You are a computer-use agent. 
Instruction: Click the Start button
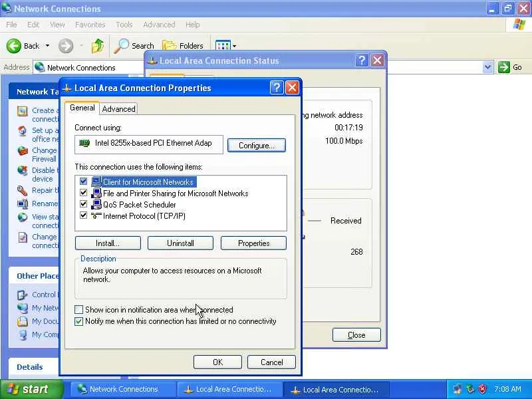pos(31,389)
